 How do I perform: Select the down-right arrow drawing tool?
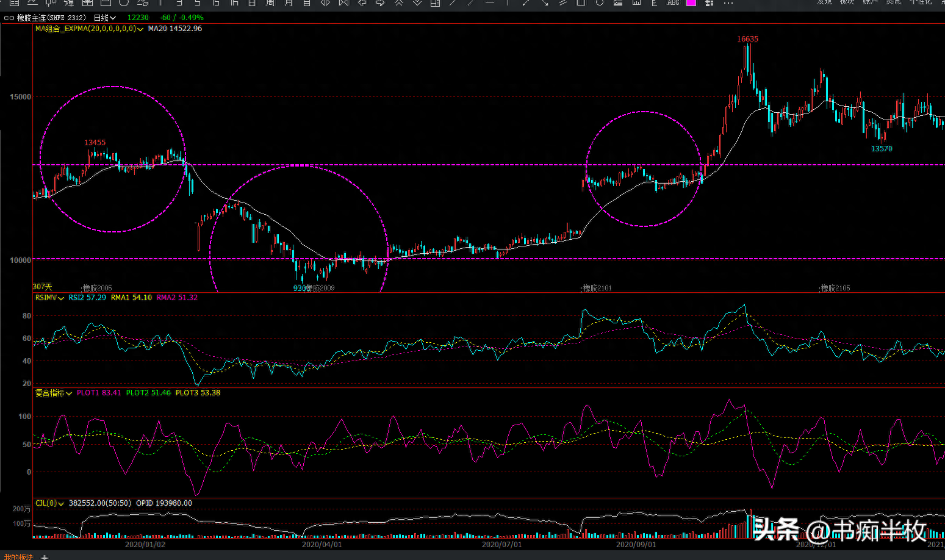pyautogui.click(x=545, y=2)
